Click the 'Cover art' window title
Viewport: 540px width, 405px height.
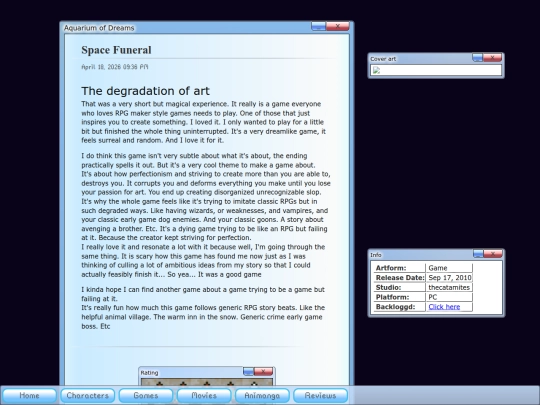[x=383, y=59]
